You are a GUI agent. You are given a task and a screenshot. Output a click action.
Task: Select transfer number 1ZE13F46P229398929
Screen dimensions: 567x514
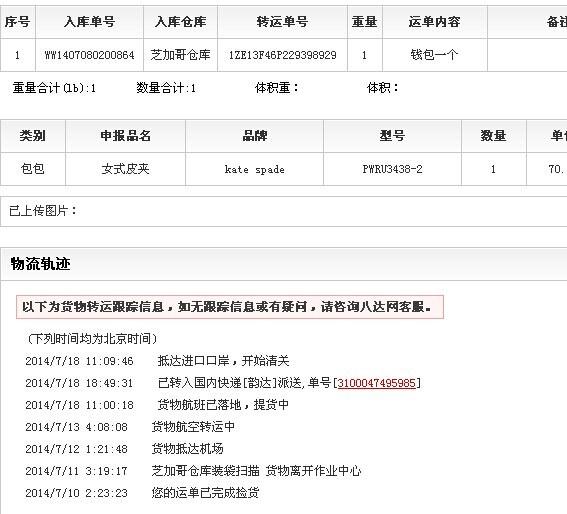click(x=282, y=55)
